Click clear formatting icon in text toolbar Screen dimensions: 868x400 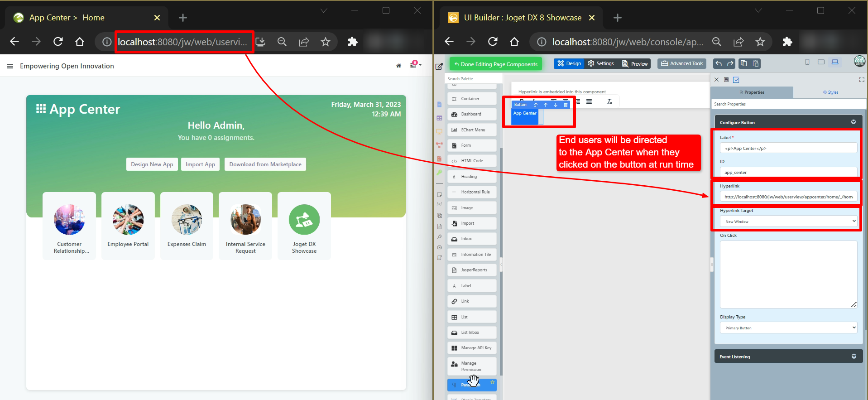[x=609, y=101]
